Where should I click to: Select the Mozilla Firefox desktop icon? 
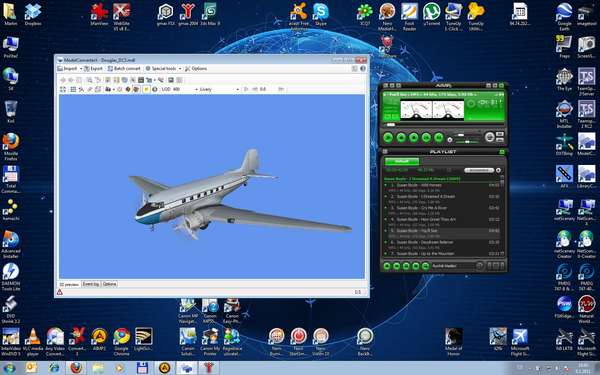coord(11,147)
